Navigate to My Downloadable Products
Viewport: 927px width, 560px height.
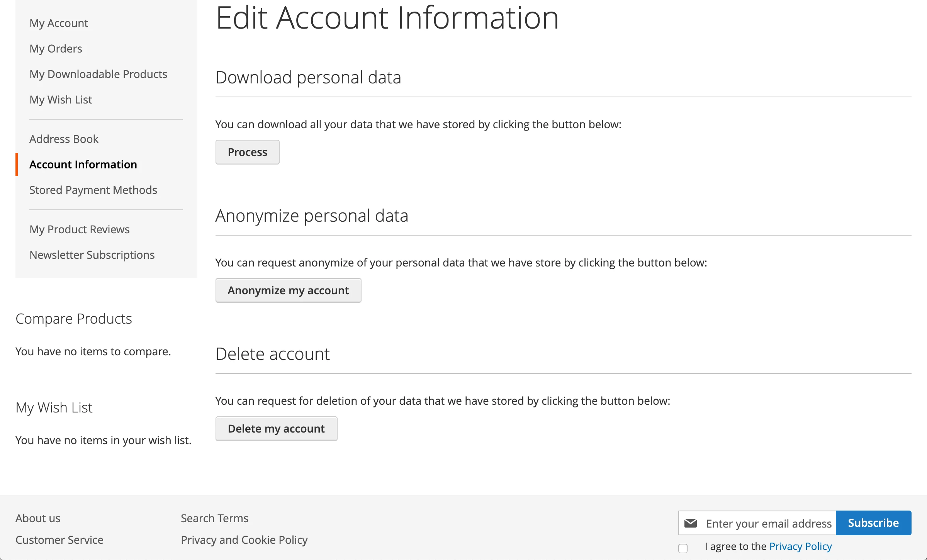pyautogui.click(x=98, y=74)
